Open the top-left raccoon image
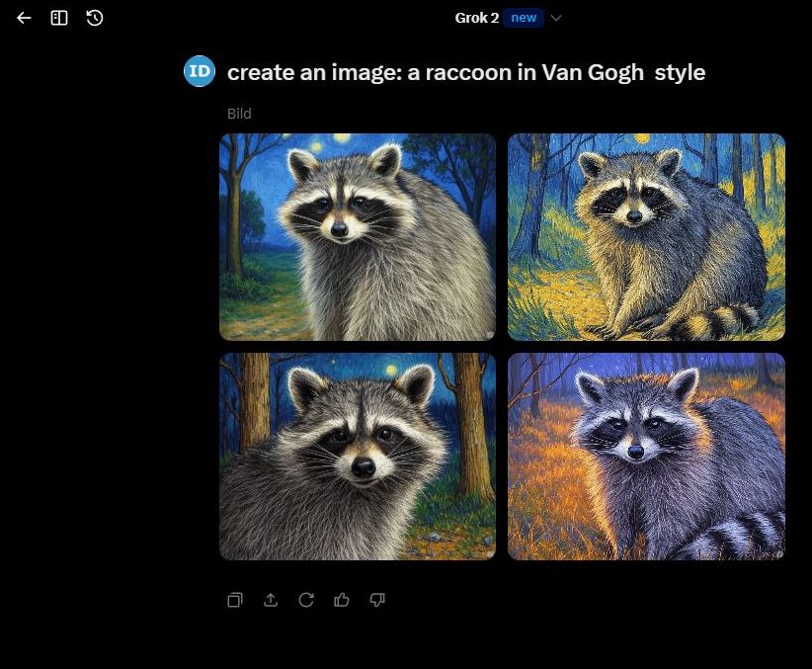 click(358, 237)
